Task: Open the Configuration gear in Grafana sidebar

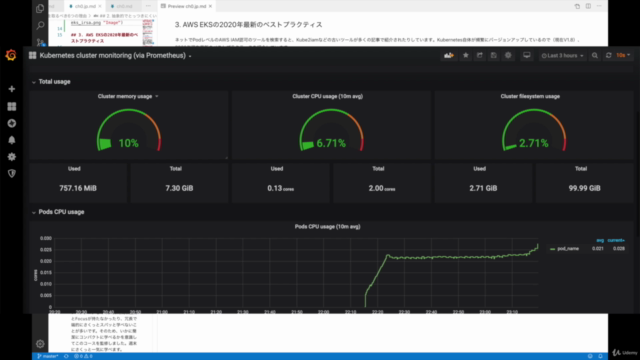Action: click(x=11, y=157)
